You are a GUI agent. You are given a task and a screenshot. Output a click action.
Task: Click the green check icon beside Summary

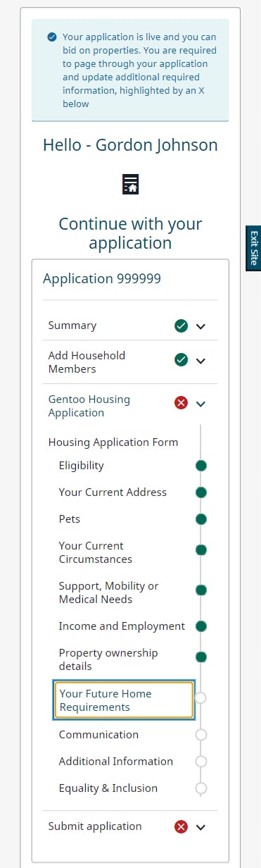click(181, 325)
